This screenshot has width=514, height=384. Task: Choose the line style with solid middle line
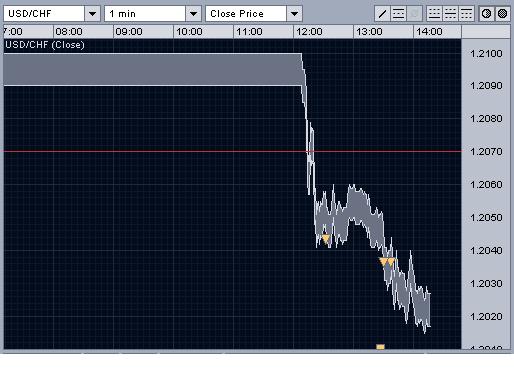450,14
